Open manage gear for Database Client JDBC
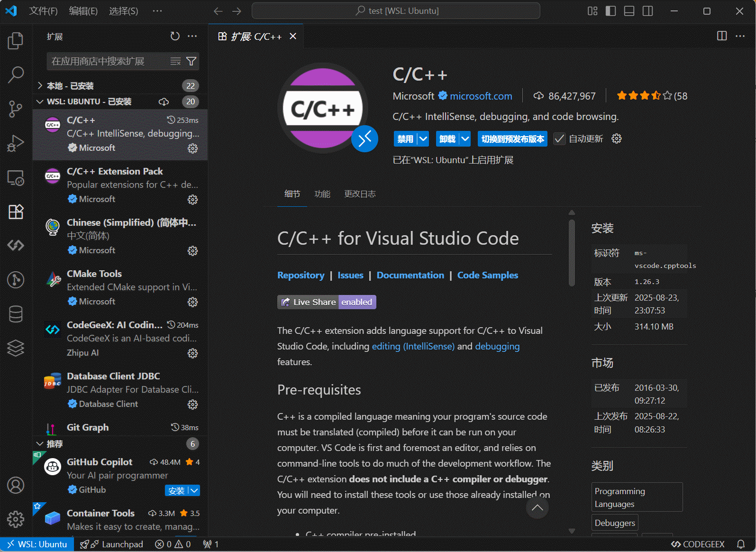 [192, 405]
